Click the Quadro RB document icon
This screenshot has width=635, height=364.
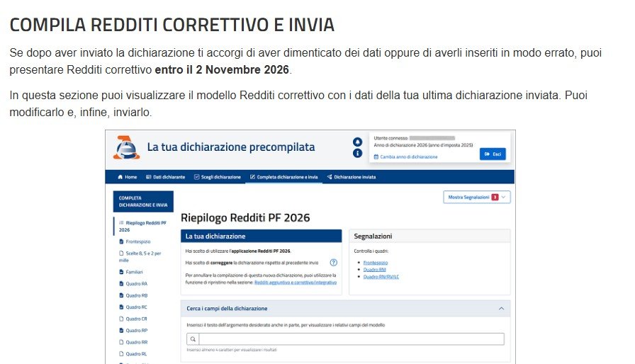pos(121,295)
